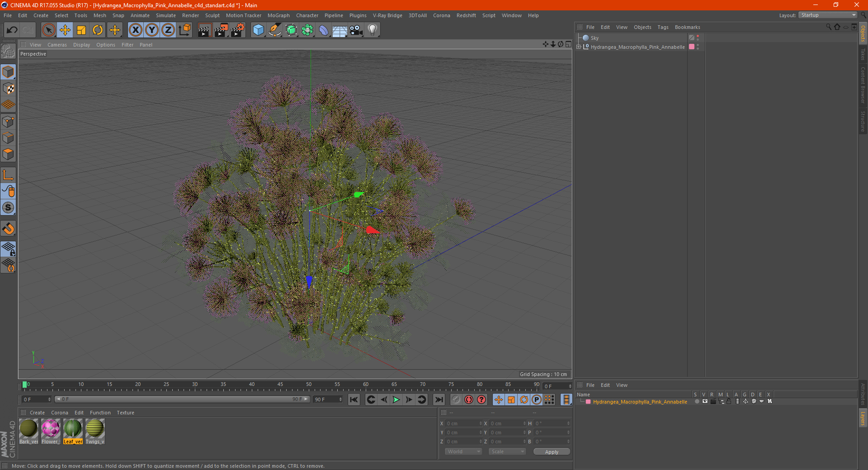Open viewport Cameras menu

coord(57,45)
